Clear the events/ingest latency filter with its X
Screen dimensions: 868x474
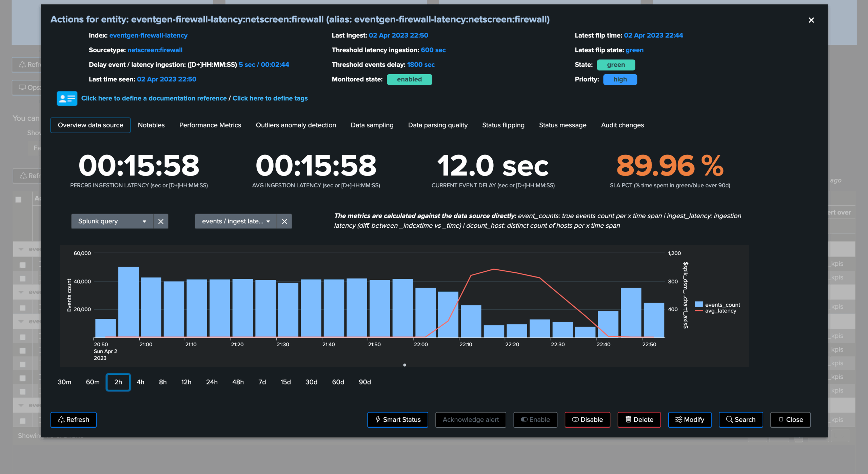284,221
